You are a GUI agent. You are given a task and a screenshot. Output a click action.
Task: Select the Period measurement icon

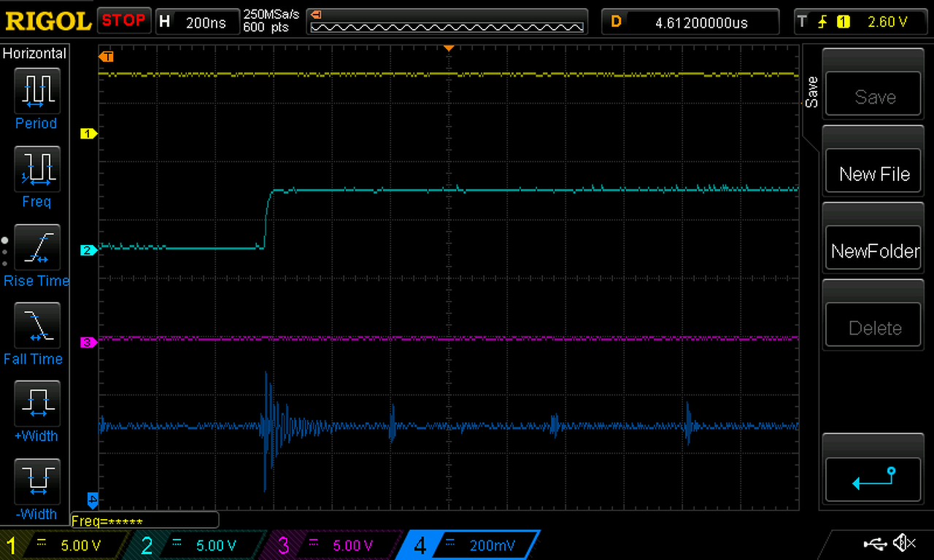pos(36,90)
